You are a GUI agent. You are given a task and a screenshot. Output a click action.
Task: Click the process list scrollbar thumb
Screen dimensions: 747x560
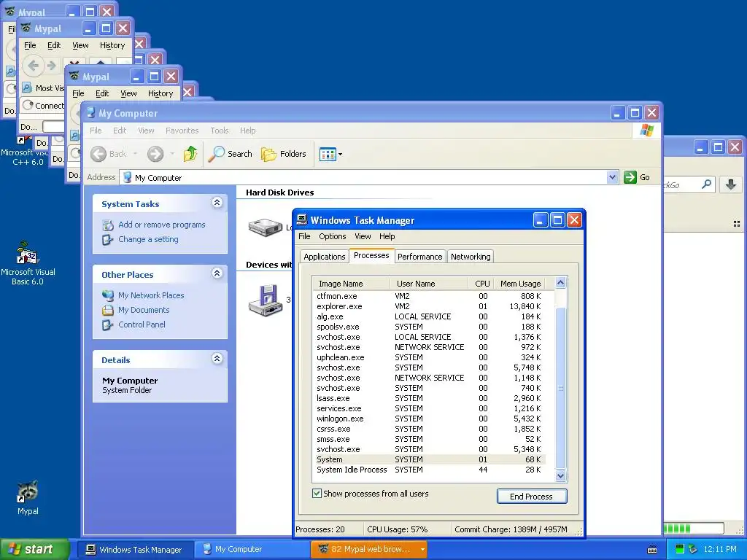(x=561, y=388)
